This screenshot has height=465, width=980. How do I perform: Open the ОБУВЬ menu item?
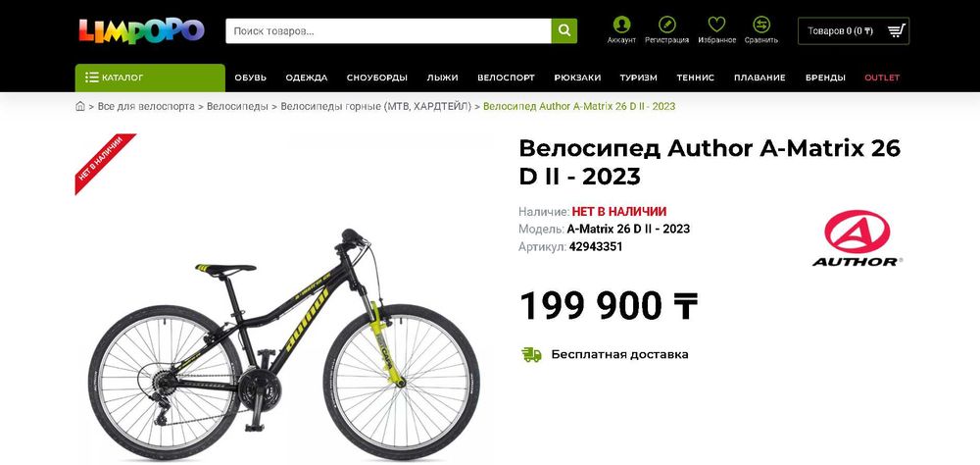(x=251, y=77)
